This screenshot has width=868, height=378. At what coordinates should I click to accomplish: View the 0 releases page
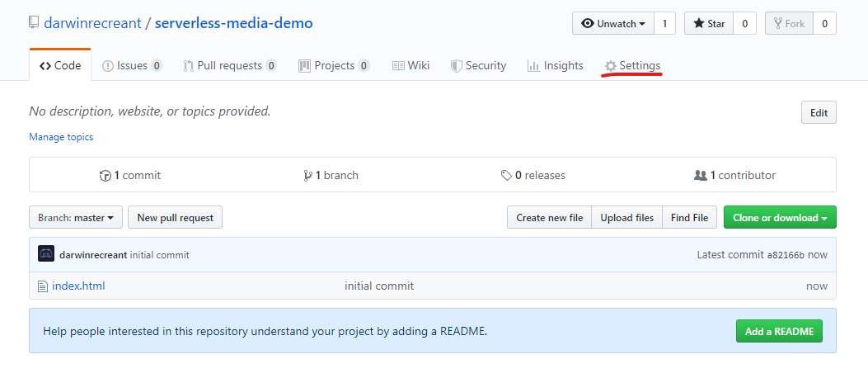tap(533, 175)
